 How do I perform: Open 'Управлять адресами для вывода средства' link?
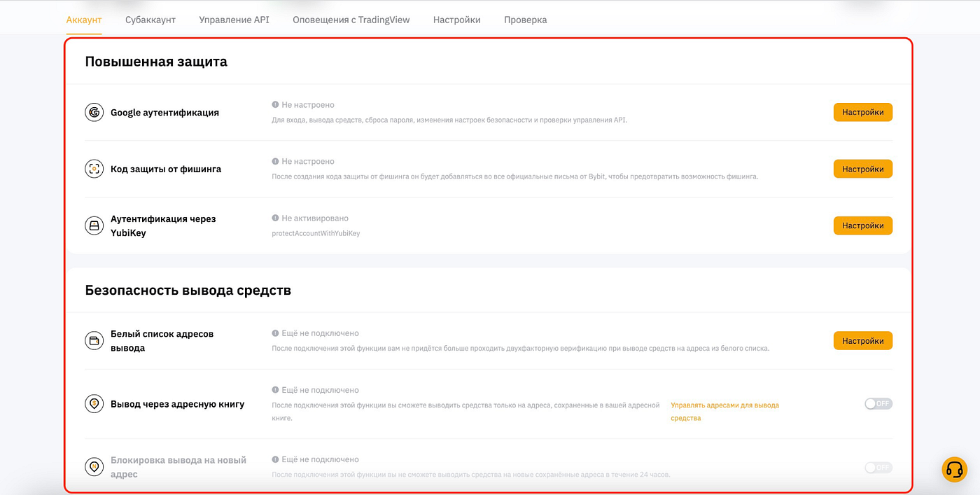point(724,411)
